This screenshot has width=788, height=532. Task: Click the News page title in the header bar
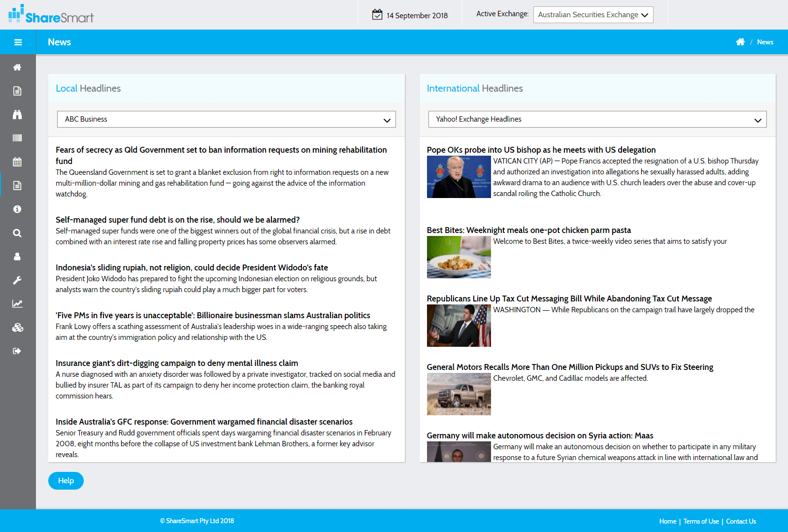coord(59,42)
